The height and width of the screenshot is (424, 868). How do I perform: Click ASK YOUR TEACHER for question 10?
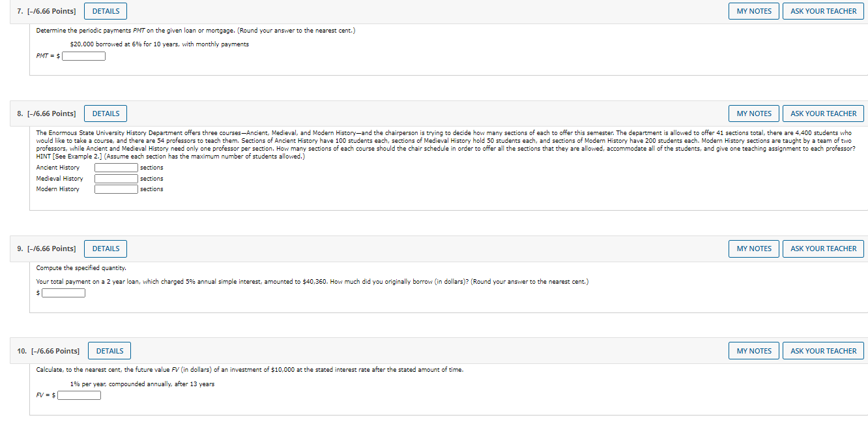824,351
